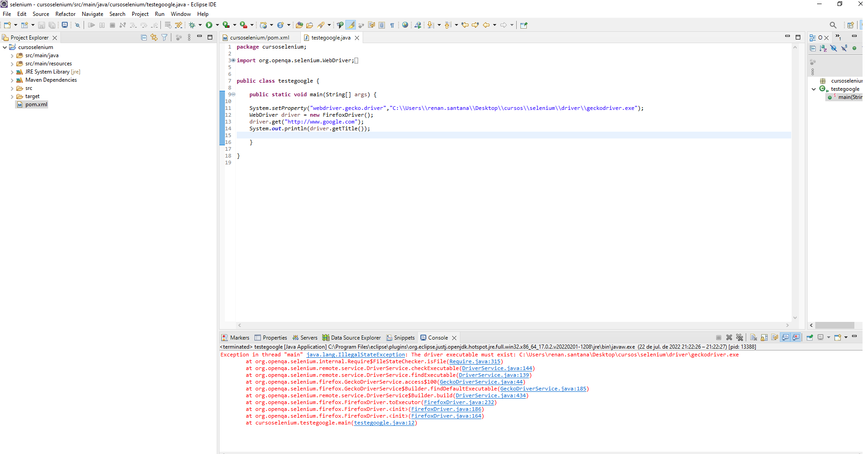The height and width of the screenshot is (454, 868).
Task: Click the Last Edit Location arrow icon
Action: [465, 25]
